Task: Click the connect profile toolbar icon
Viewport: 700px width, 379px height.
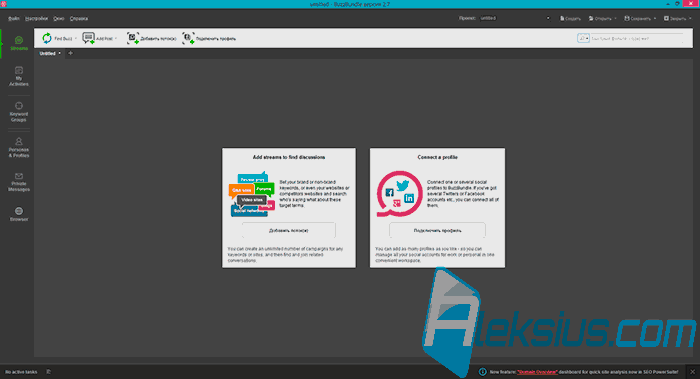Action: pyautogui.click(x=188, y=38)
